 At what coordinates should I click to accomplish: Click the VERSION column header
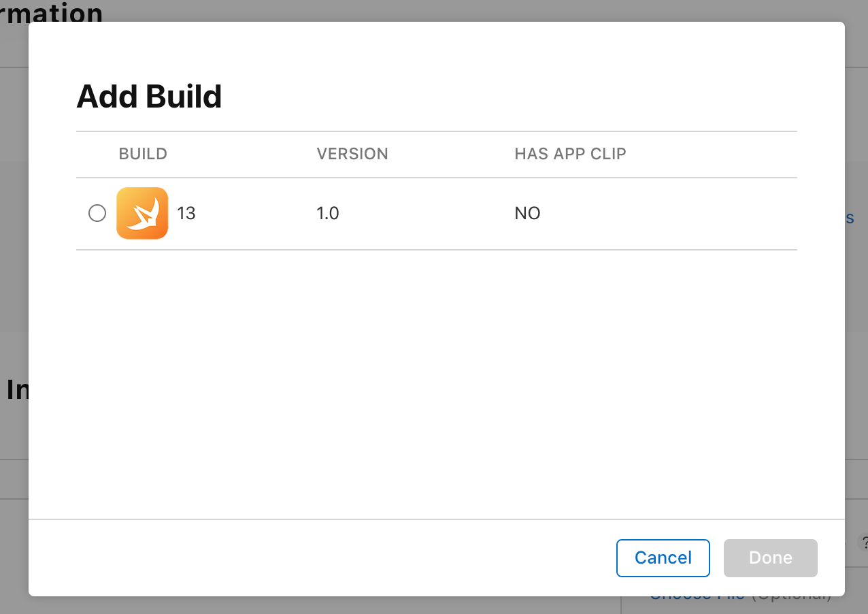(352, 154)
